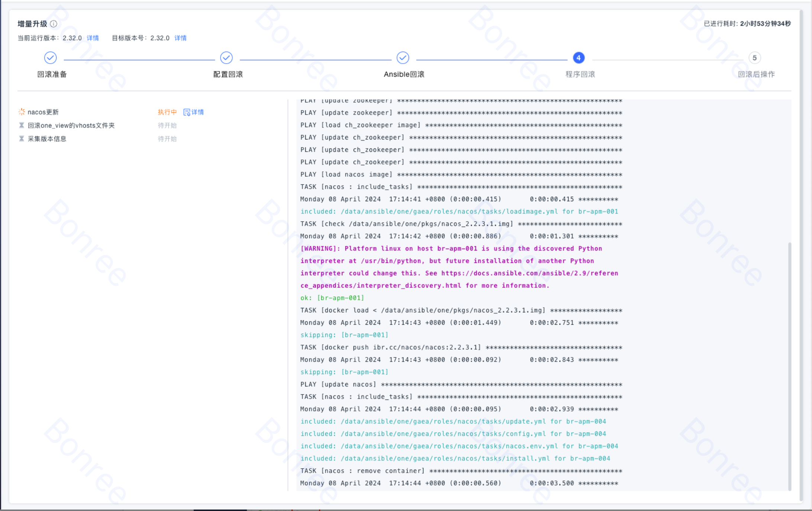Click the spinning loading icon for nacos更新
Viewport: 812px width, 511px height.
coord(22,112)
